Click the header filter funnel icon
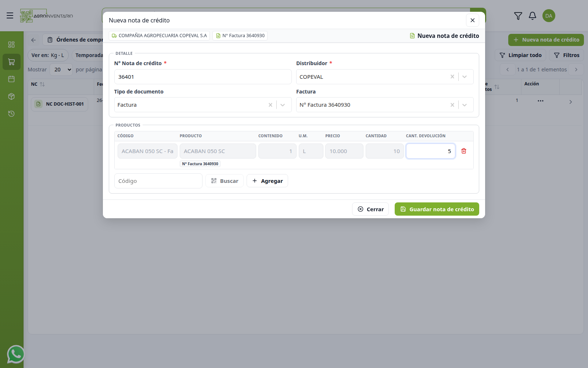The width and height of the screenshot is (588, 368). (518, 16)
